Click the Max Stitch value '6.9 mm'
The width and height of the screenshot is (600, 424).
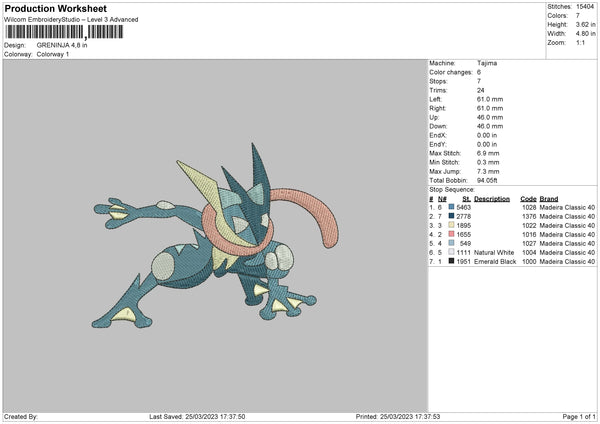[488, 153]
